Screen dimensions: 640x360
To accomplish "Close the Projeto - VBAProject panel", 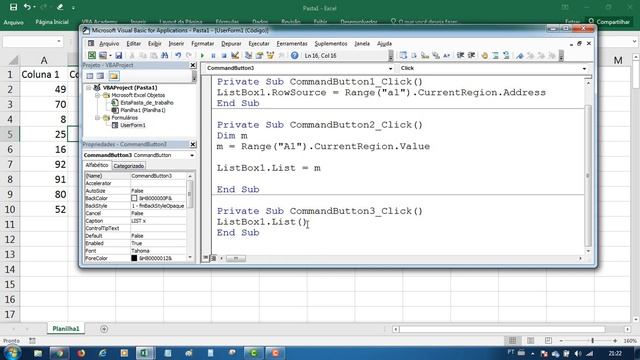I will pyautogui.click(x=193, y=65).
